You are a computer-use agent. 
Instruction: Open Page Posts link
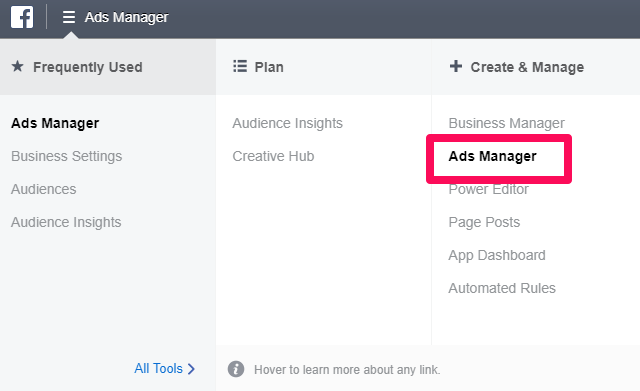[484, 222]
